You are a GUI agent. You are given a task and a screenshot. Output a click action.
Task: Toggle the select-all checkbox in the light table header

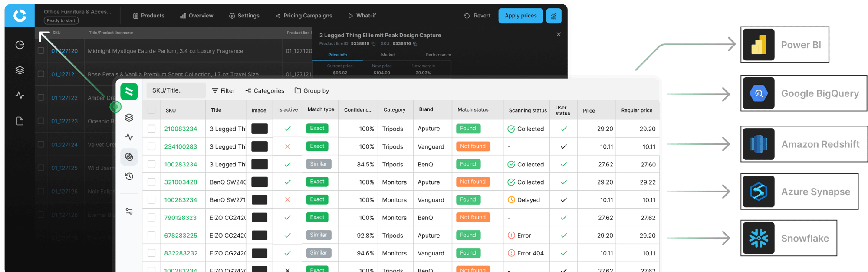pos(151,110)
